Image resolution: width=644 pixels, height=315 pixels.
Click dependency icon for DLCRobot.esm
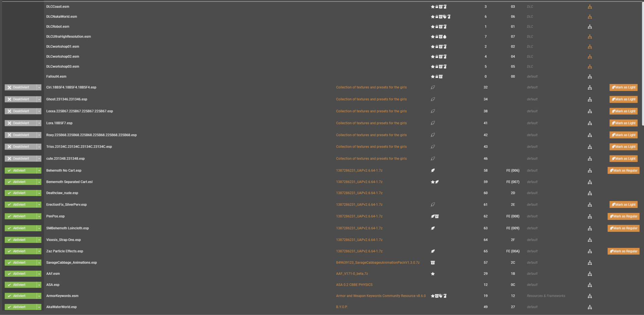[x=590, y=27]
